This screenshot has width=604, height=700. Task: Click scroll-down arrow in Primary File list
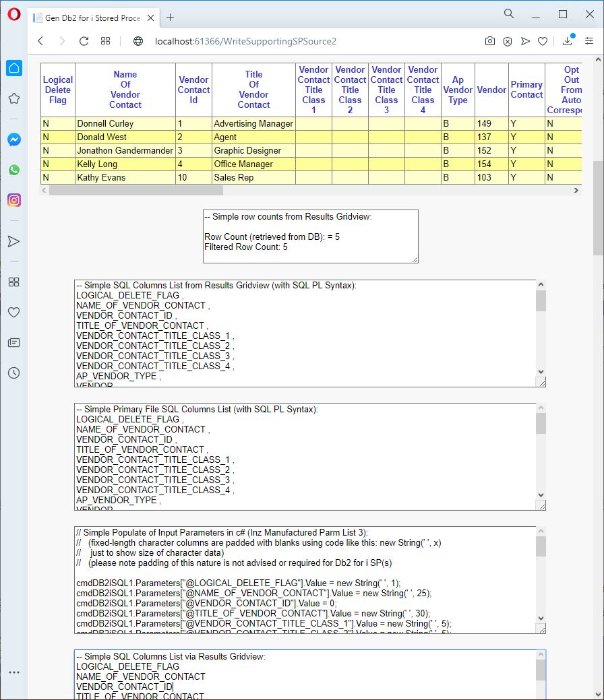point(541,495)
